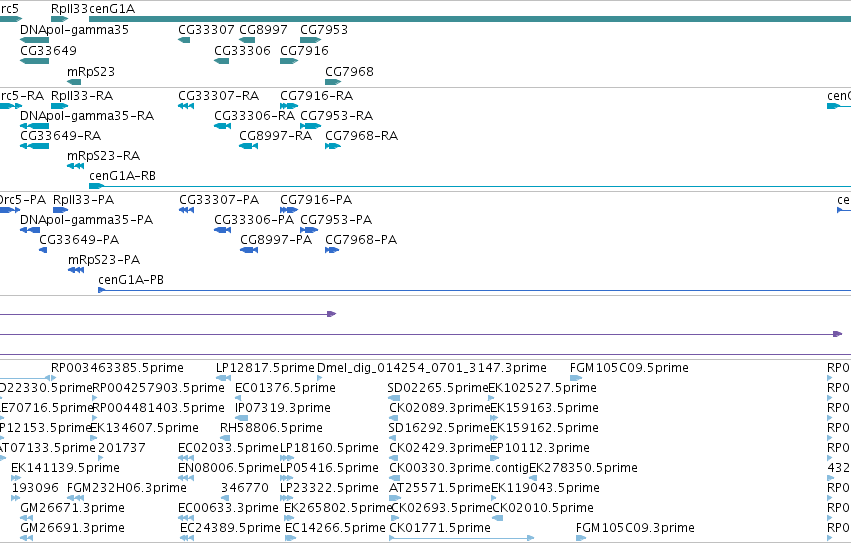Screen dimensions: 851x543
Task: Click the CG7953 gene glyph
Action: (x=310, y=40)
